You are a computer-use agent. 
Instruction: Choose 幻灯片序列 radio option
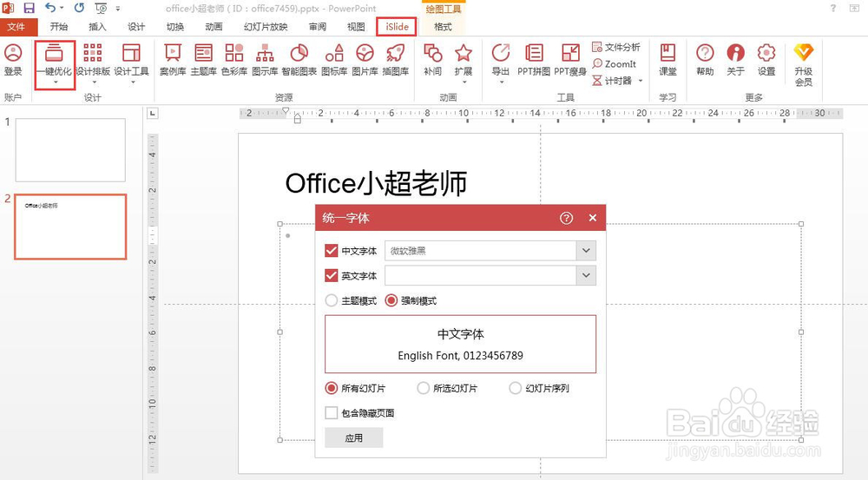(x=515, y=388)
